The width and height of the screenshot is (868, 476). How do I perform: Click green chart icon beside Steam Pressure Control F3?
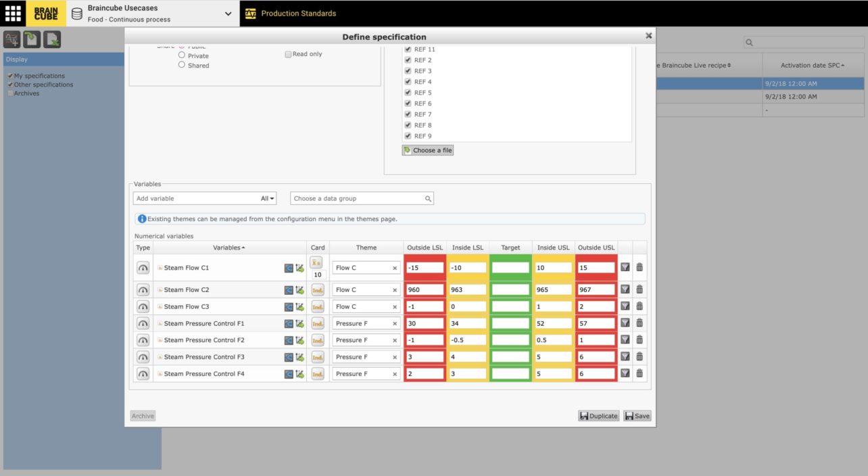coord(299,357)
